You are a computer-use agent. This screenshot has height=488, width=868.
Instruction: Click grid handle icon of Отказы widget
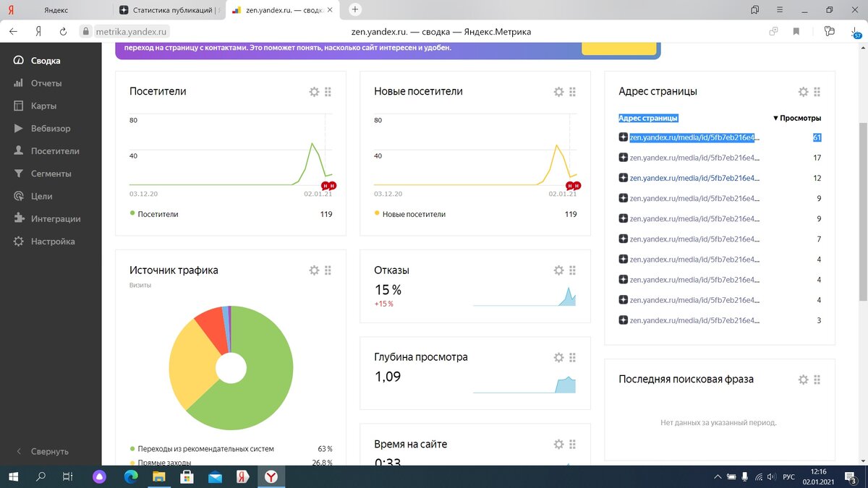click(572, 270)
